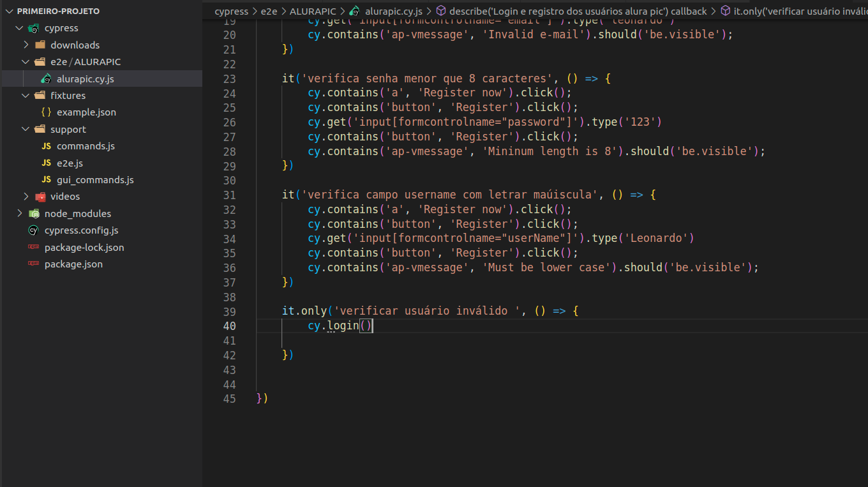This screenshot has width=868, height=487.
Task: Click the alurapic.cy.js Cypress file icon in tree
Action: pyautogui.click(x=46, y=79)
